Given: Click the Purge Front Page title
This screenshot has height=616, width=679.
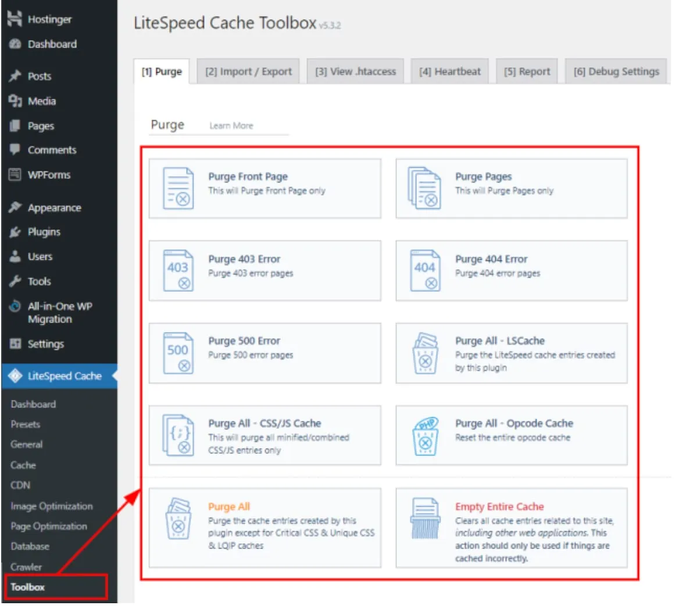Looking at the screenshot, I should click(248, 176).
